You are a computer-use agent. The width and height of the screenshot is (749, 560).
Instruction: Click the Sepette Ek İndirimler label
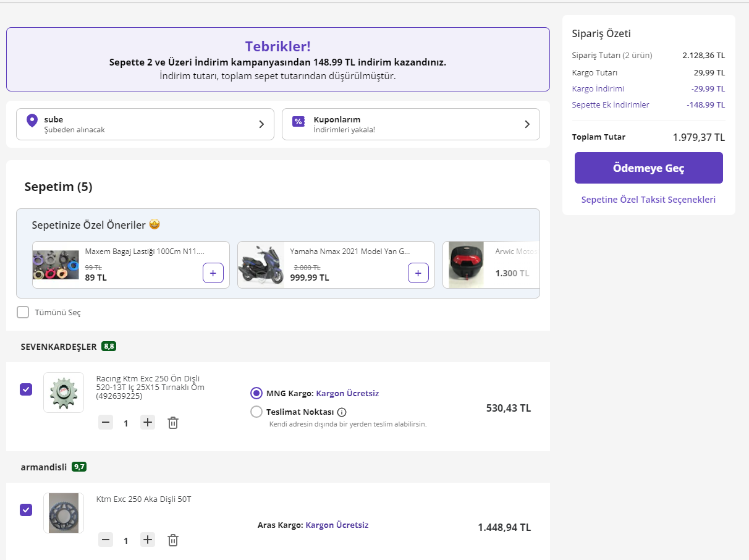(x=611, y=105)
